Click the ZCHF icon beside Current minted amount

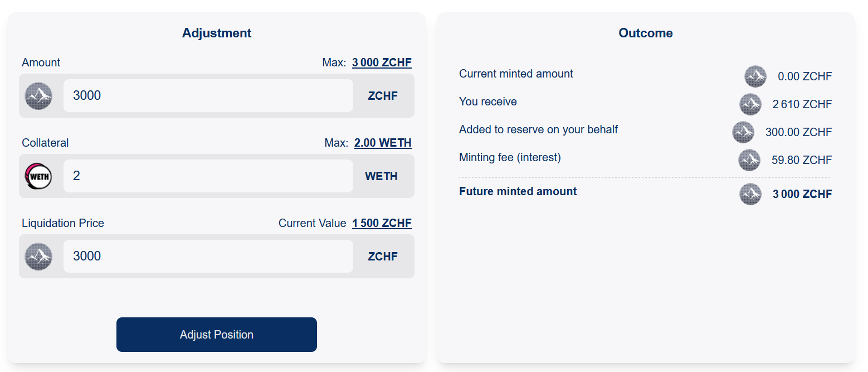pos(755,76)
